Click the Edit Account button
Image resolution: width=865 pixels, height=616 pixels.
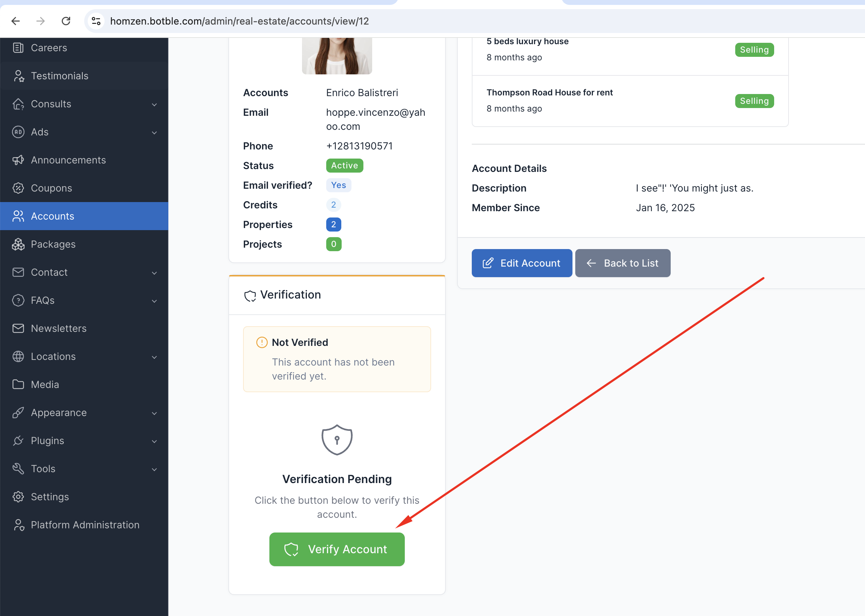522,263
